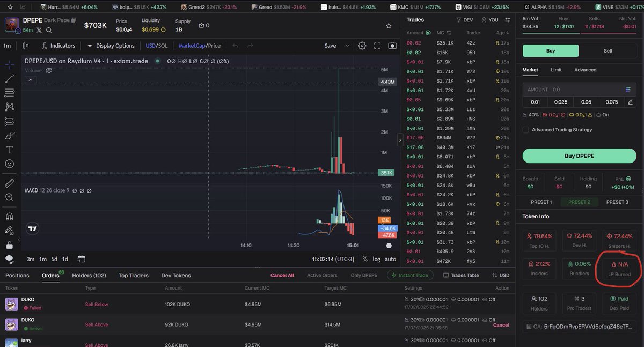Select the forecasting and measurement tool
The image size is (644, 347).
point(9,122)
